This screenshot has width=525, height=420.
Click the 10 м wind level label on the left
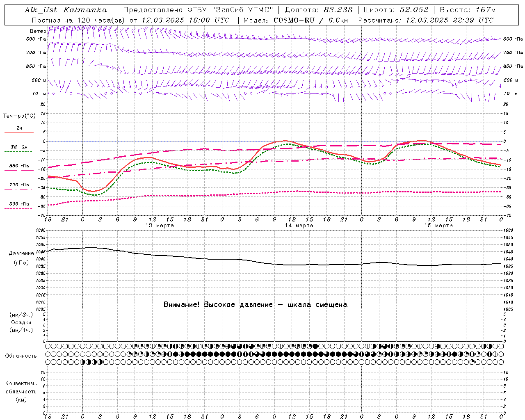click(39, 94)
